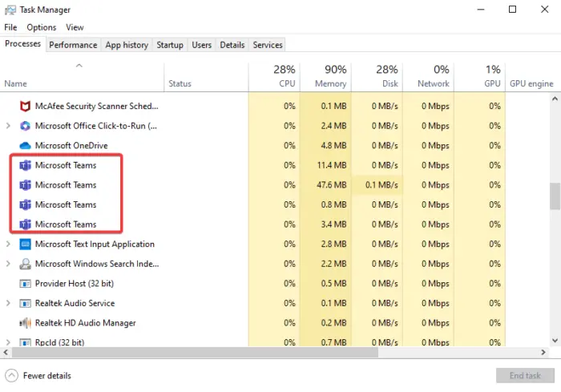The width and height of the screenshot is (561, 392).
Task: Click the Realtek Audio Service icon
Action: click(x=25, y=303)
